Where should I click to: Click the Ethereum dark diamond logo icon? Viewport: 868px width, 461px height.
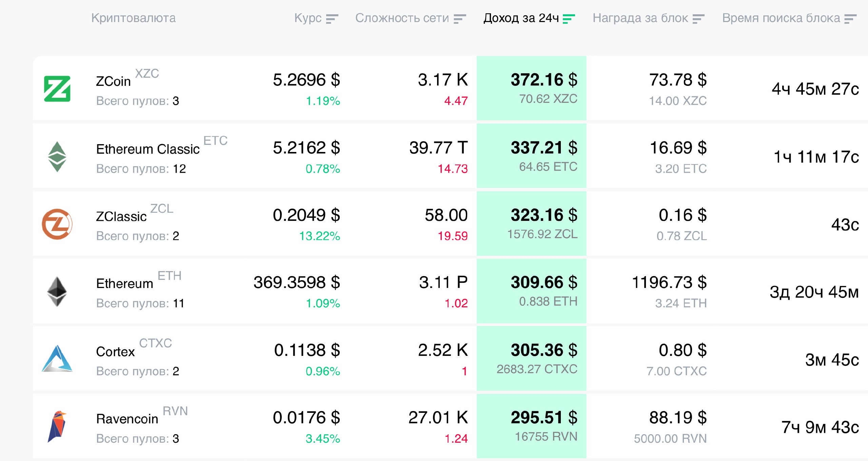[x=57, y=291]
